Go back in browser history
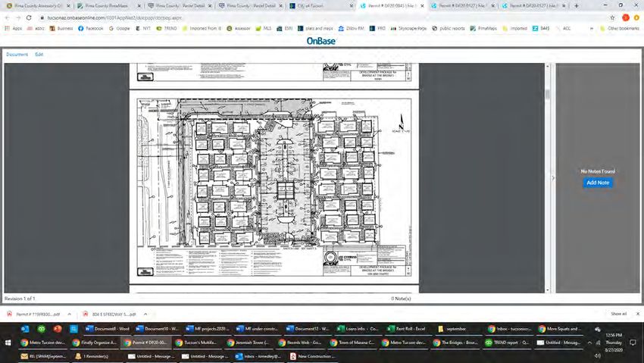 7,17
